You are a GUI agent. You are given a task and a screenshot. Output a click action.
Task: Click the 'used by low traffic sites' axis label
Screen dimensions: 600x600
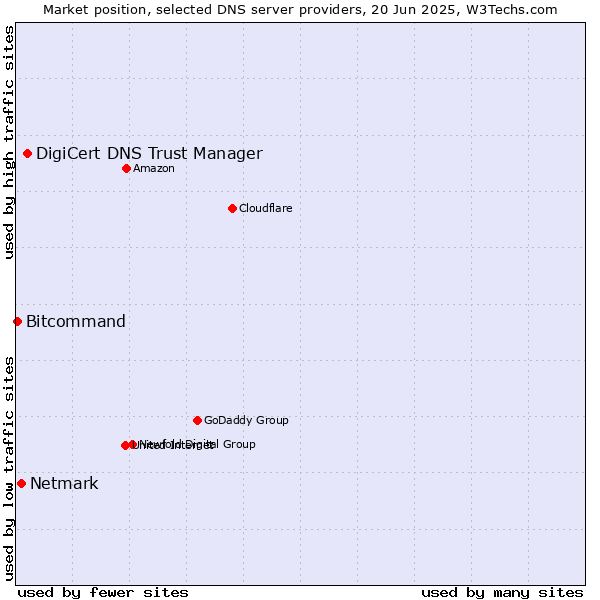tap(8, 469)
